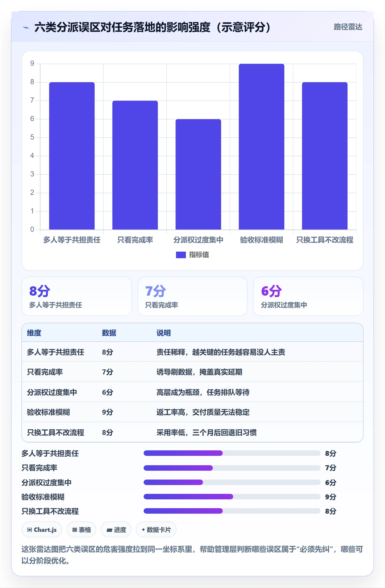Click the 6分 value in the table

[108, 392]
